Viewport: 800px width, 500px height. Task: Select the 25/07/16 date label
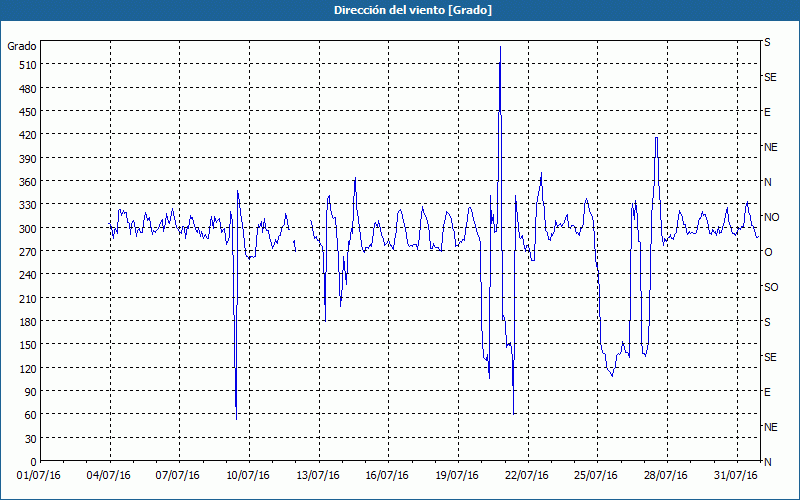point(596,476)
